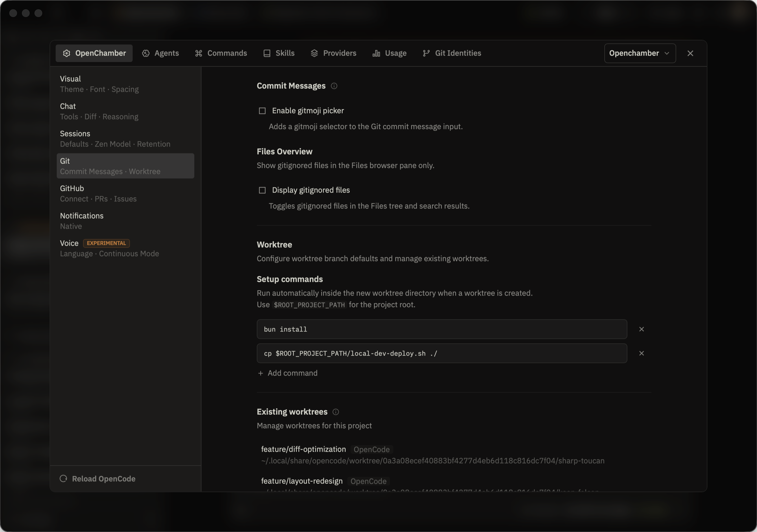The height and width of the screenshot is (532, 757).
Task: Switch to Git Identities tab
Action: coord(452,53)
